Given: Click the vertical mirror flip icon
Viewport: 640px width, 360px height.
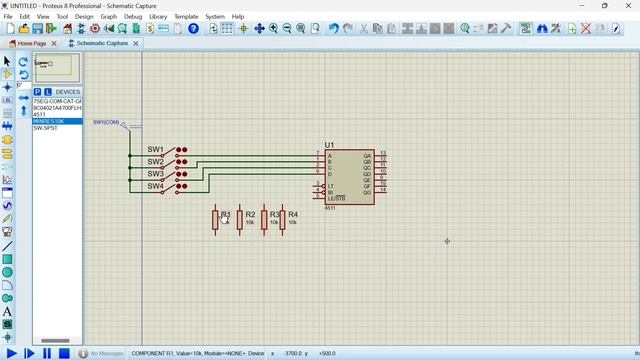Looking at the screenshot, I should (23, 111).
